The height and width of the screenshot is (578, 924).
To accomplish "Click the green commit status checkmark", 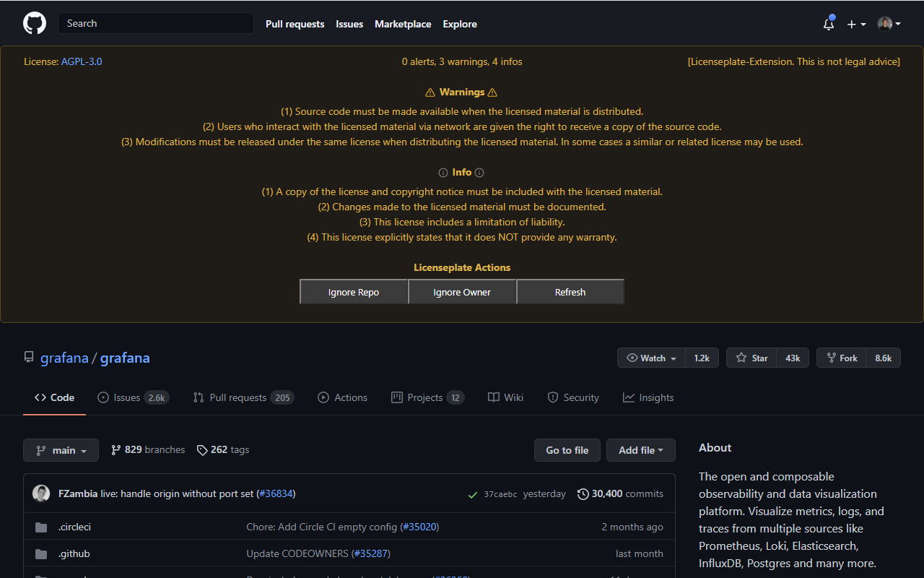I will pyautogui.click(x=473, y=494).
